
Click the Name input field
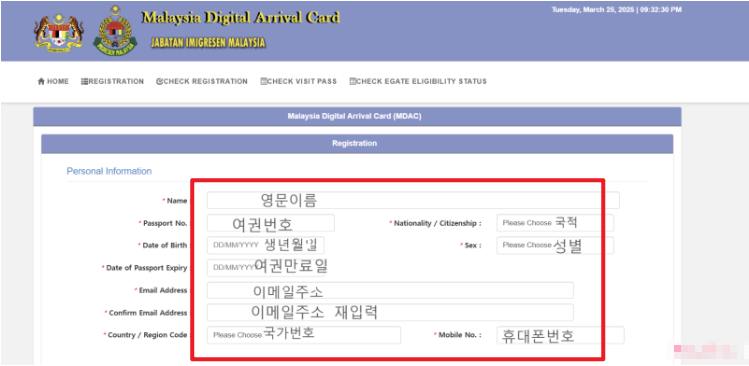coord(413,200)
